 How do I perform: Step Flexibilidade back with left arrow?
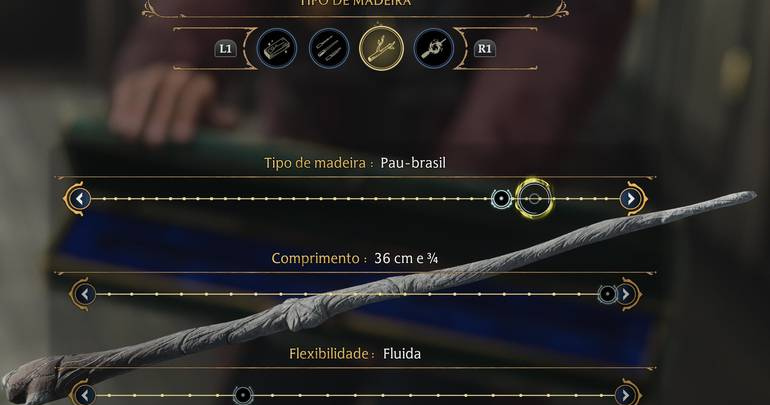85,395
